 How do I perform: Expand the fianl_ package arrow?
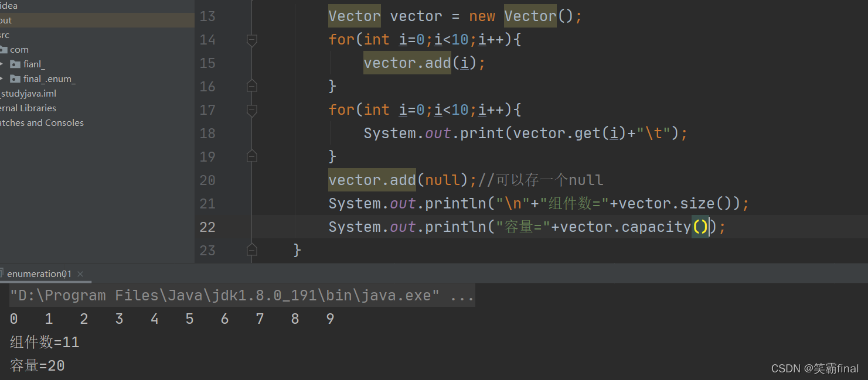pos(2,64)
